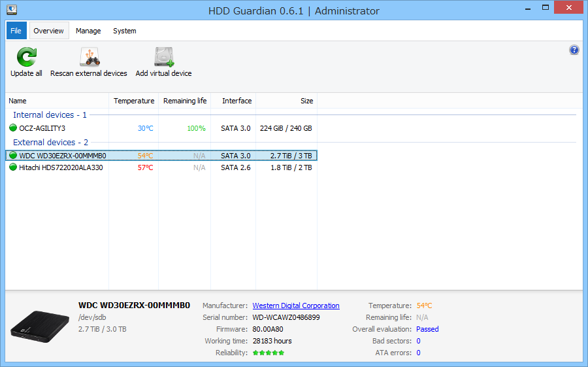This screenshot has height=367, width=588.
Task: Minimize the HDD Guardian window
Action: 528,8
